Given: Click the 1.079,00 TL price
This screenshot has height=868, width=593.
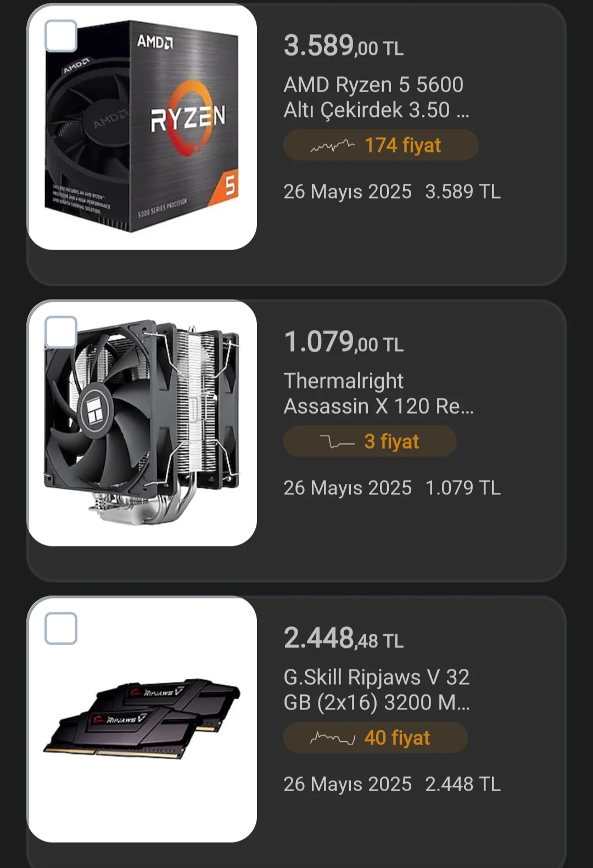Looking at the screenshot, I should (x=344, y=342).
